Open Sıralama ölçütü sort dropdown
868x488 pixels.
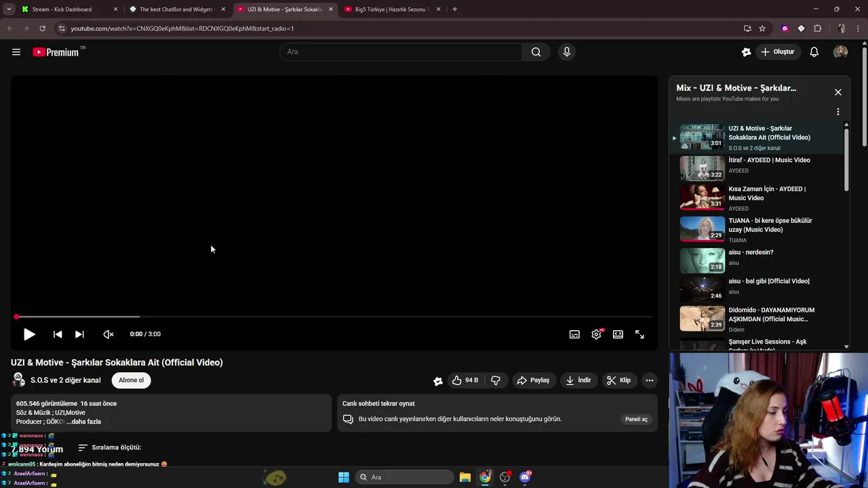click(x=110, y=447)
